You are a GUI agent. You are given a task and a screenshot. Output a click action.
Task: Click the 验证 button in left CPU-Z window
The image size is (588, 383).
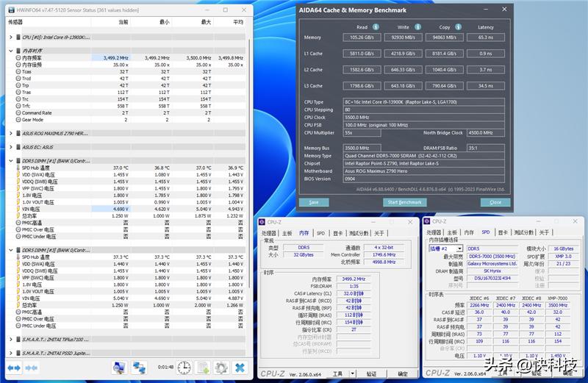click(x=372, y=374)
